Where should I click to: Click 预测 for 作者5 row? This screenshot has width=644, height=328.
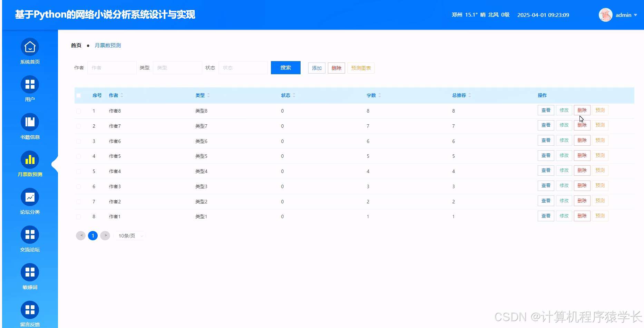point(600,155)
